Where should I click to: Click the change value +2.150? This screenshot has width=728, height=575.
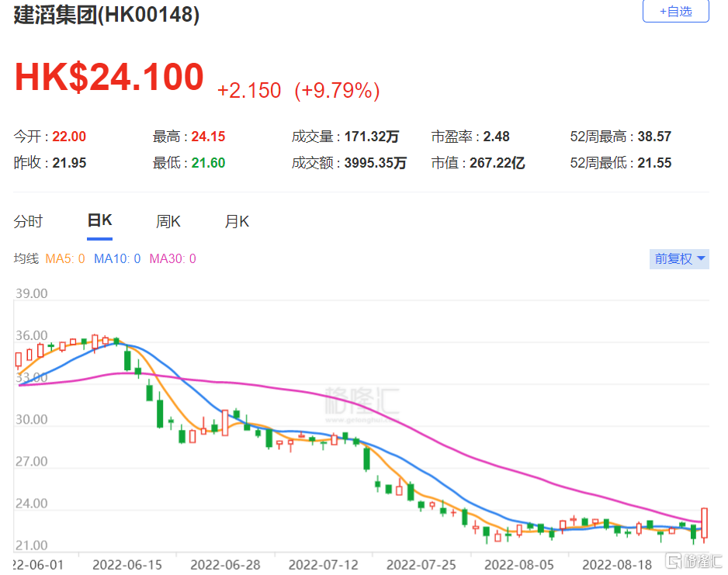click(249, 91)
